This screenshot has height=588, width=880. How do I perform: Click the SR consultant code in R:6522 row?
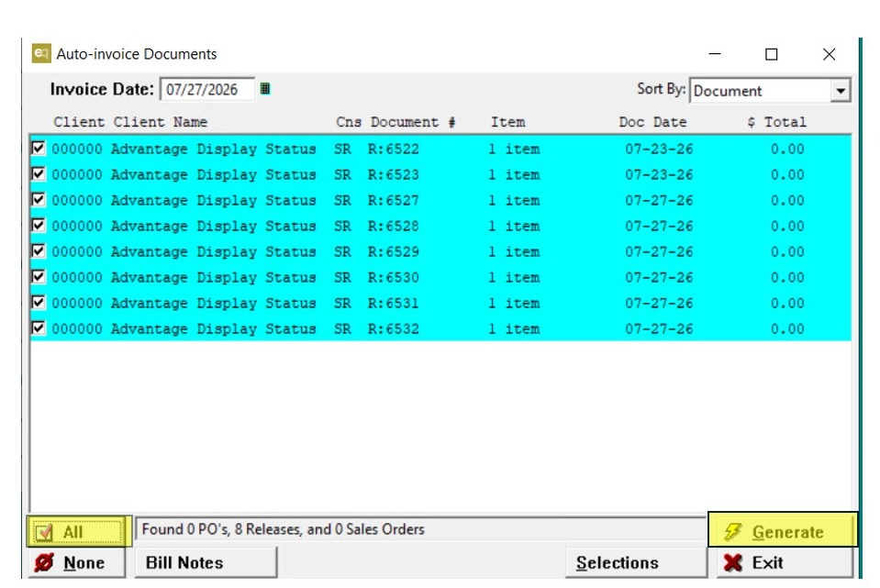[342, 149]
